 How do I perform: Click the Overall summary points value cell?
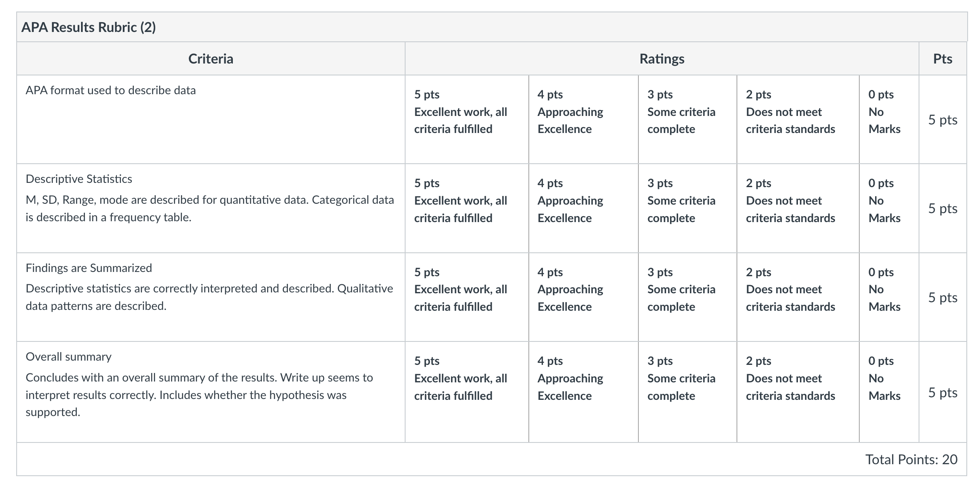942,392
